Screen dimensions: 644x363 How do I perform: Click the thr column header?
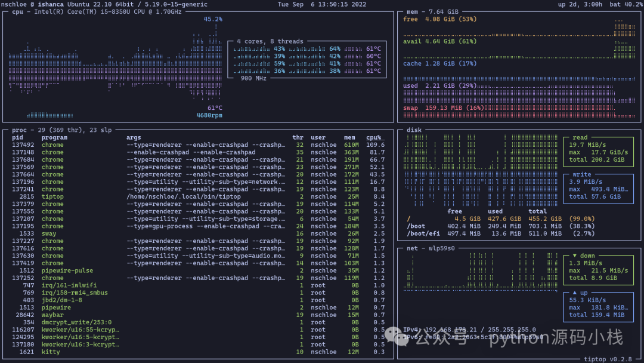(x=298, y=137)
